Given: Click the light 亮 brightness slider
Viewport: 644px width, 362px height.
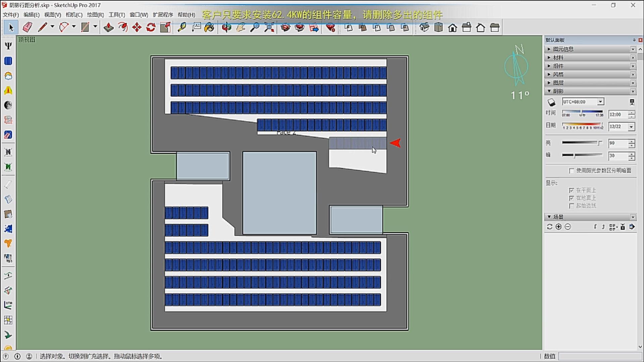Looking at the screenshot, I should pyautogui.click(x=582, y=143).
